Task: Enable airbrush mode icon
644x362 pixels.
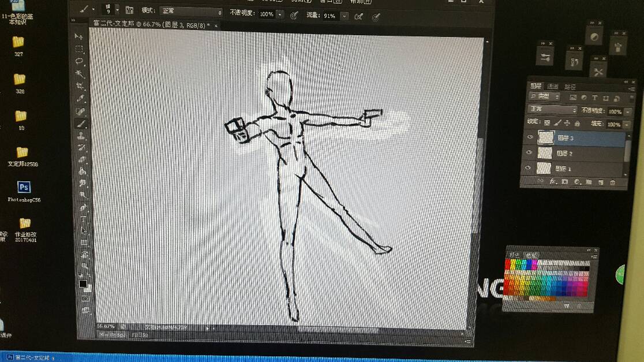Action: click(x=358, y=17)
